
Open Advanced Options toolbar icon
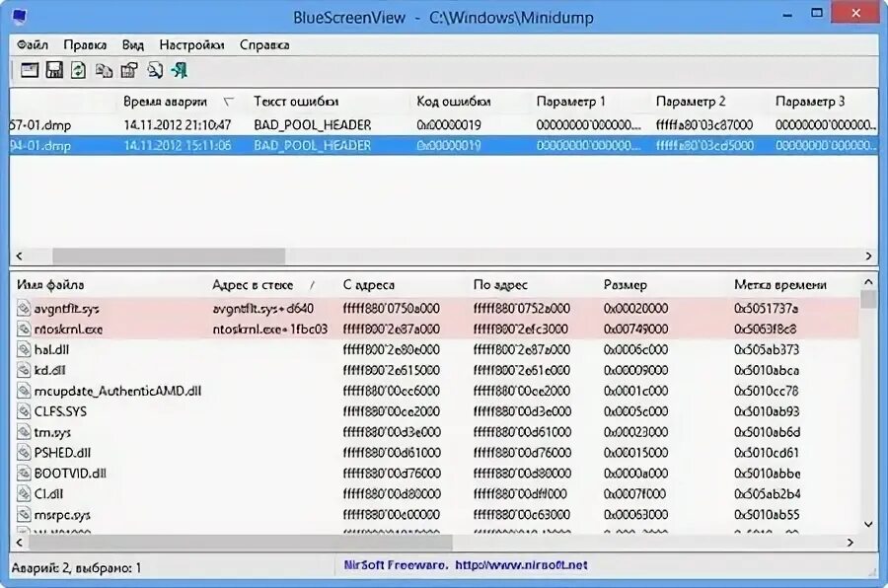30,70
